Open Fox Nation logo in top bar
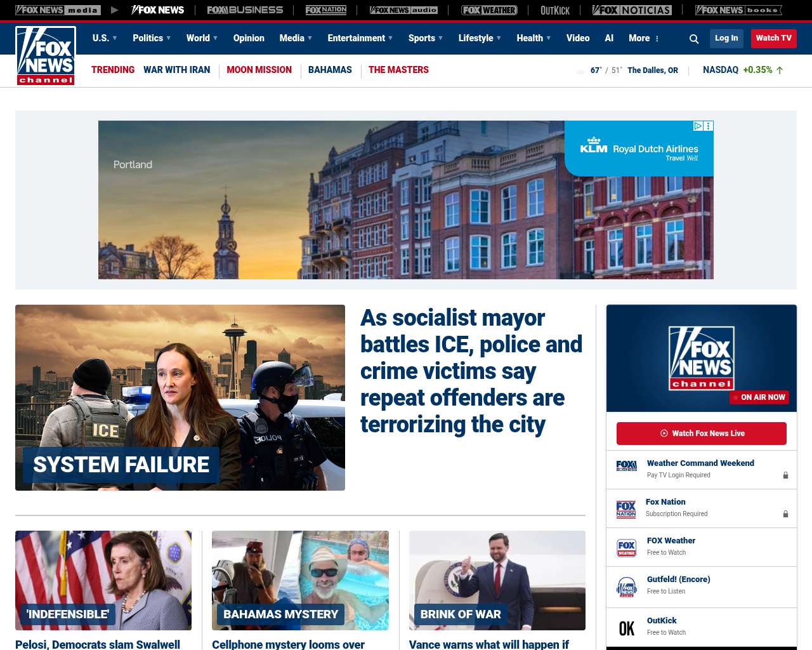The image size is (812, 650). pos(326,10)
